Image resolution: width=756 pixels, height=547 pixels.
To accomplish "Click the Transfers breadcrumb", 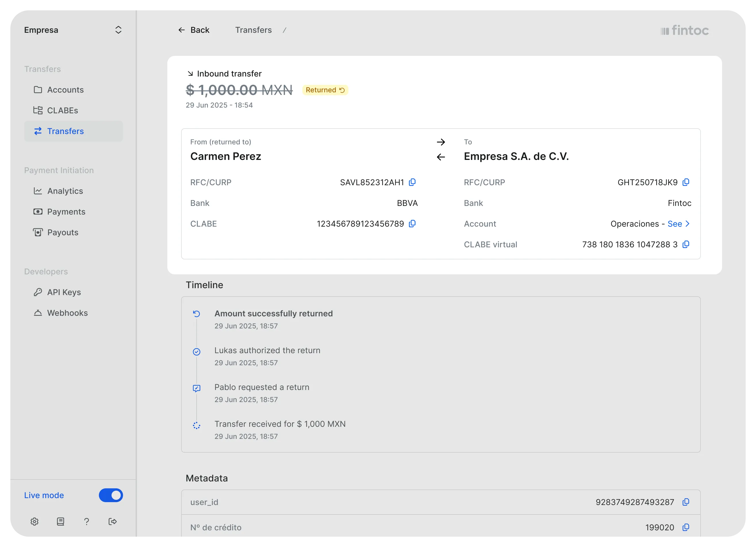I will click(x=253, y=30).
